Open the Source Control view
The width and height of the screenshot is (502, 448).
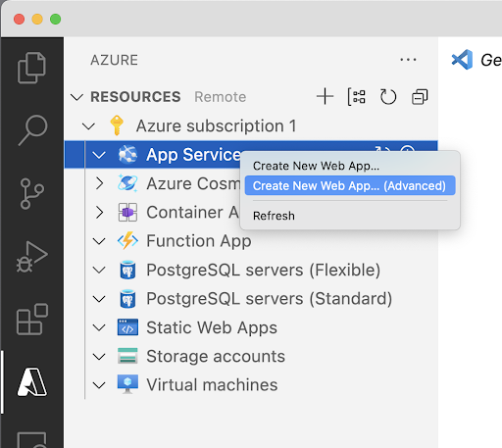pos(32,193)
